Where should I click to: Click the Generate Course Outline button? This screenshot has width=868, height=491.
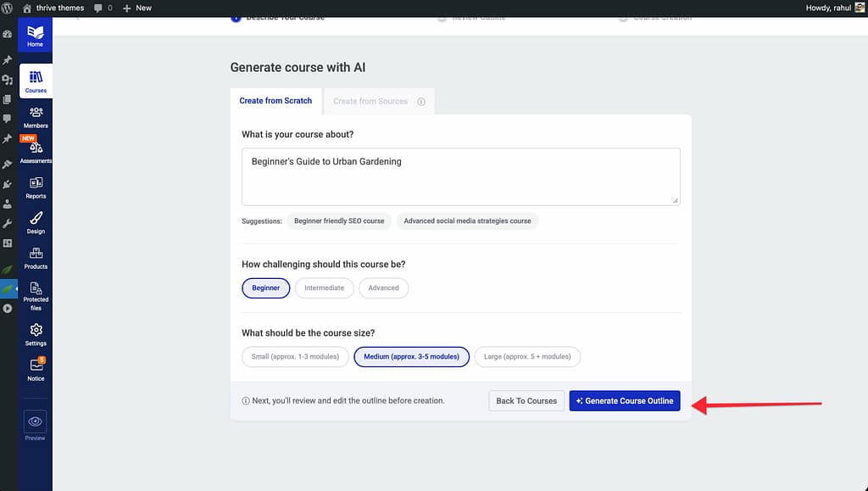point(625,401)
